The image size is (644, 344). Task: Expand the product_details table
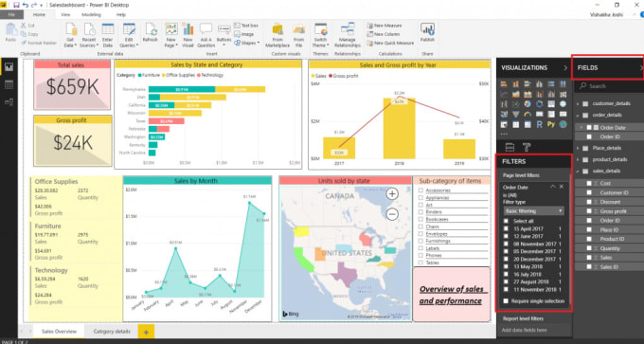click(x=578, y=159)
